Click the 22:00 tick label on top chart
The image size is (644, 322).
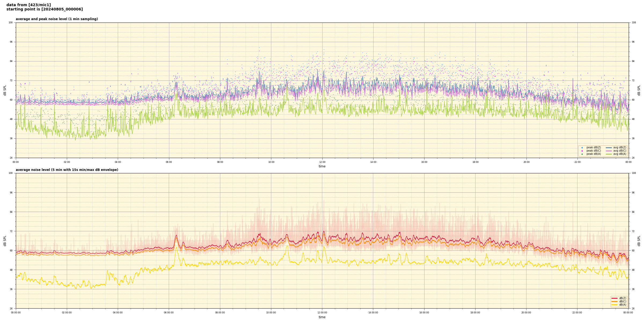pyautogui.click(x=577, y=162)
